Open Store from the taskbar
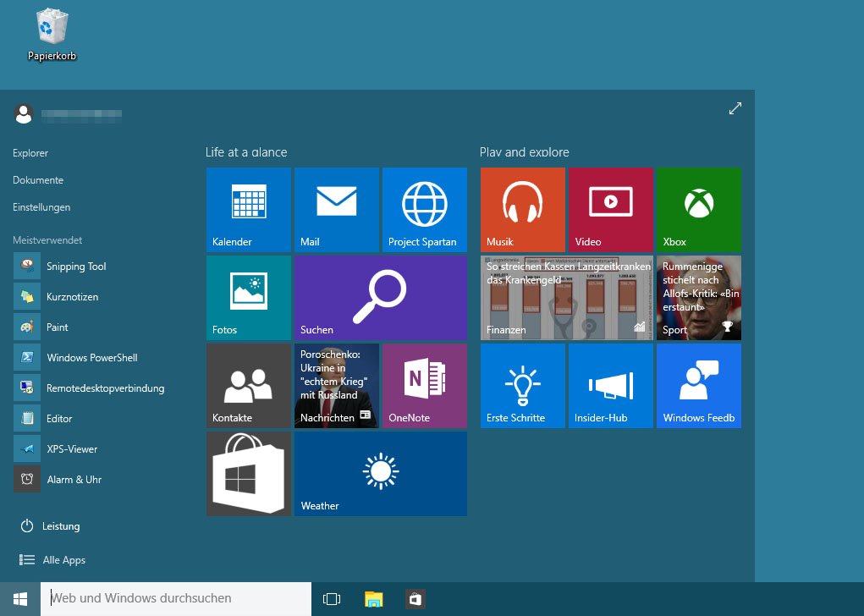 (x=415, y=599)
